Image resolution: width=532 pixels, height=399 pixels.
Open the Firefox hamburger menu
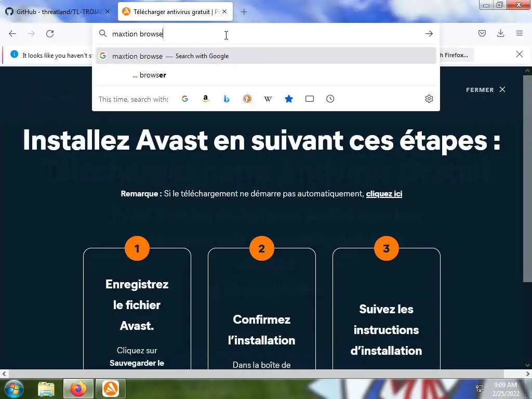tap(520, 33)
